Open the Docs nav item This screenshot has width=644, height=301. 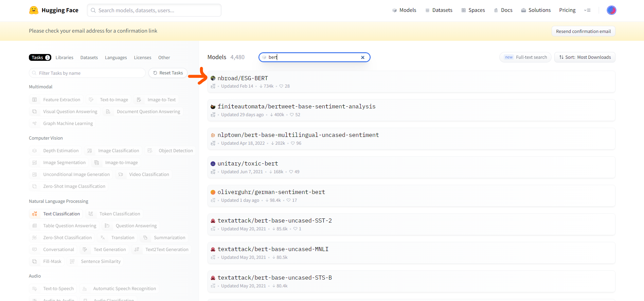pyautogui.click(x=503, y=10)
